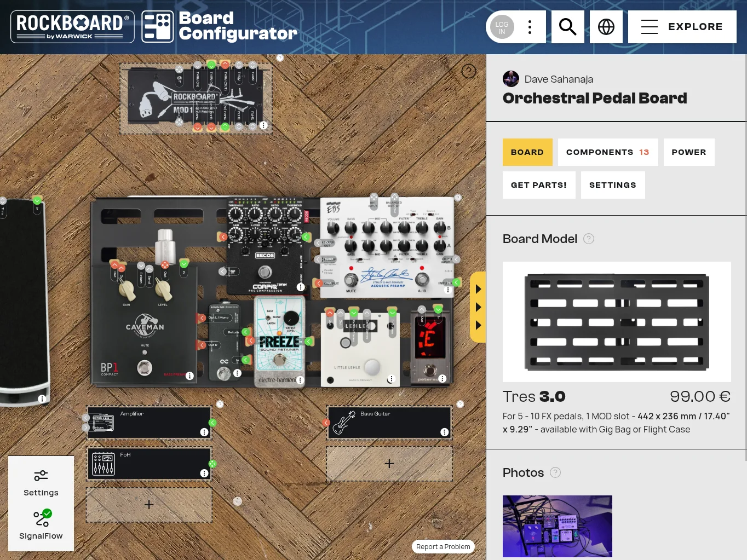This screenshot has height=560, width=747.
Task: Select the Tres 3.0 board model image
Action: tap(617, 322)
